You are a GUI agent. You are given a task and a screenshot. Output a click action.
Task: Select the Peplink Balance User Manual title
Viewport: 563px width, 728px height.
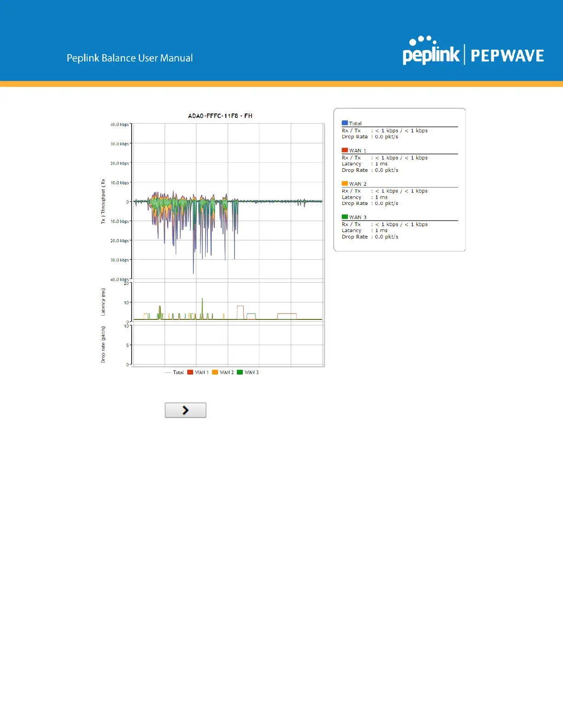(130, 58)
